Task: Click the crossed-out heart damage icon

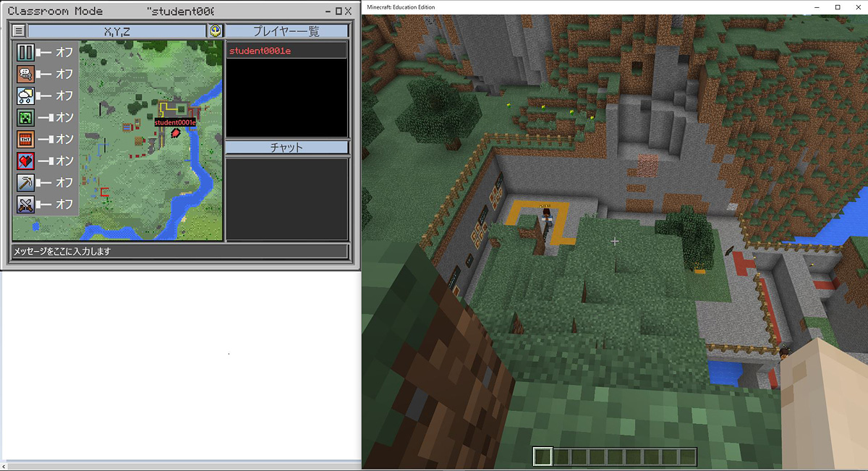Action: [24, 161]
